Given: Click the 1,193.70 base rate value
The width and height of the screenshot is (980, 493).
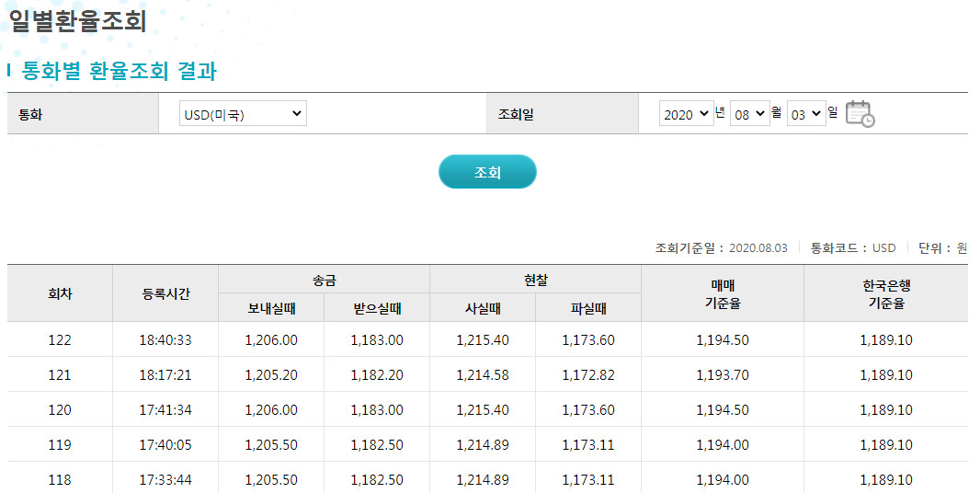Looking at the screenshot, I should [x=723, y=374].
